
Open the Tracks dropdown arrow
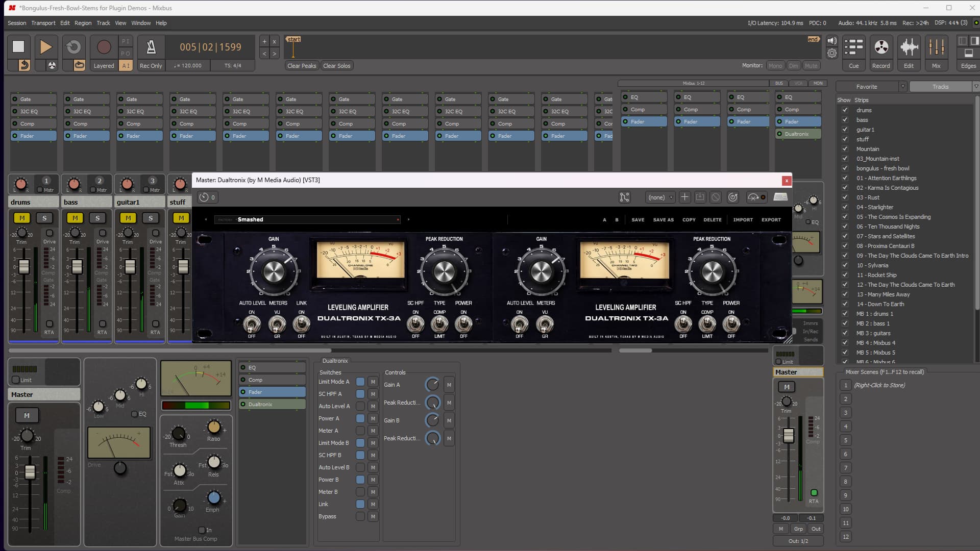coord(975,87)
